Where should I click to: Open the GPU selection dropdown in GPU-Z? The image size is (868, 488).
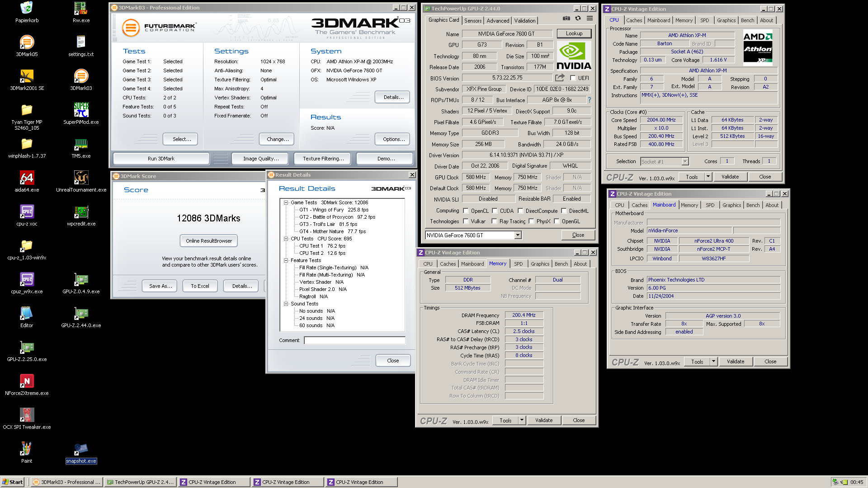pyautogui.click(x=518, y=235)
